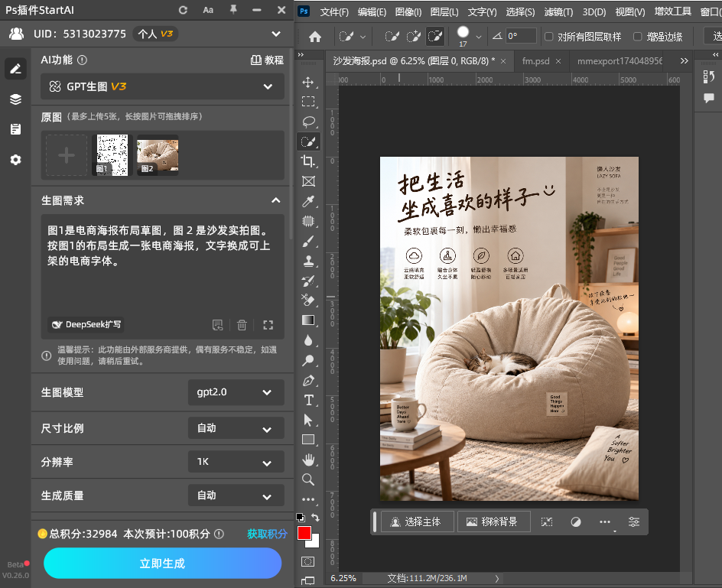Open the 图像(I) menu

pyautogui.click(x=408, y=11)
